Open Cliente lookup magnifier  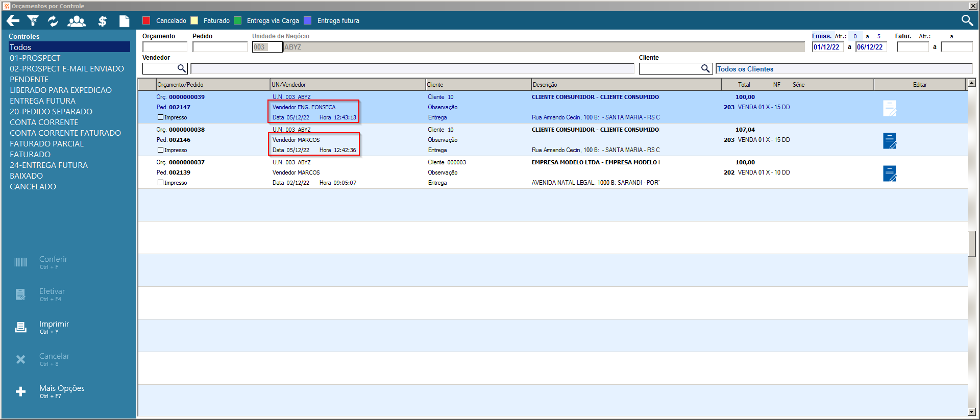(705, 68)
